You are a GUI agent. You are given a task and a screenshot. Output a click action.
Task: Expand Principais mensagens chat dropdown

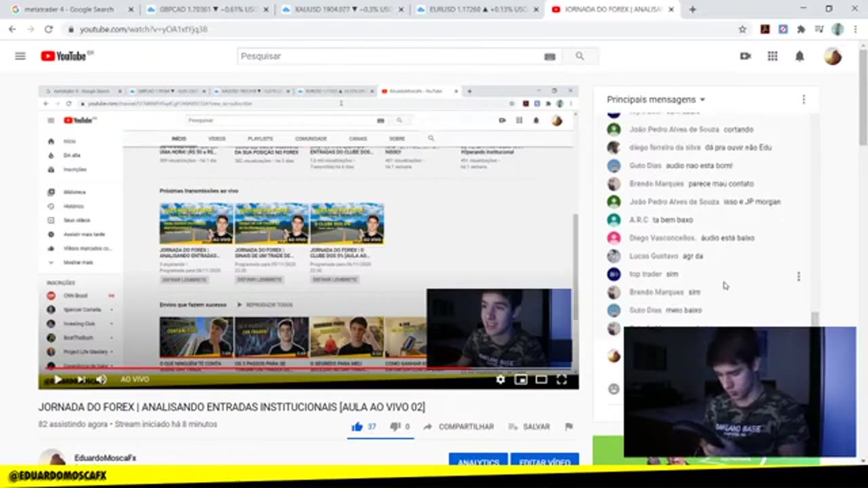pos(656,100)
